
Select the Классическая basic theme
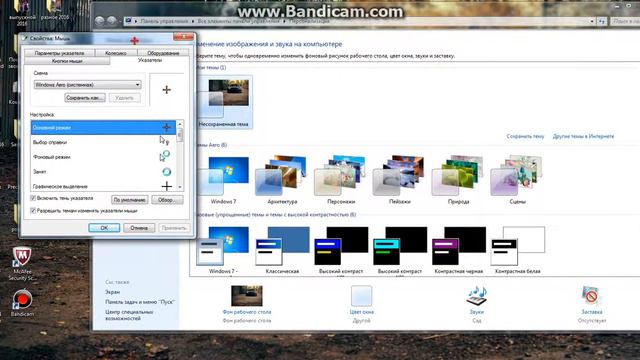(x=282, y=250)
